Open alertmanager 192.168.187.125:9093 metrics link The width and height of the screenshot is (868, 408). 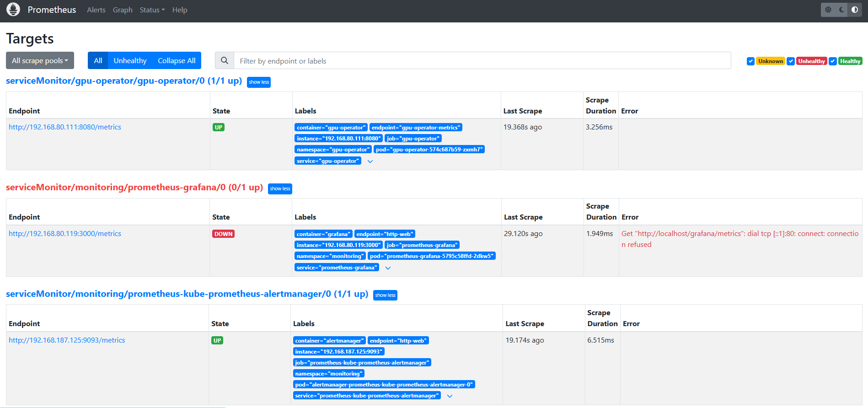click(x=67, y=340)
